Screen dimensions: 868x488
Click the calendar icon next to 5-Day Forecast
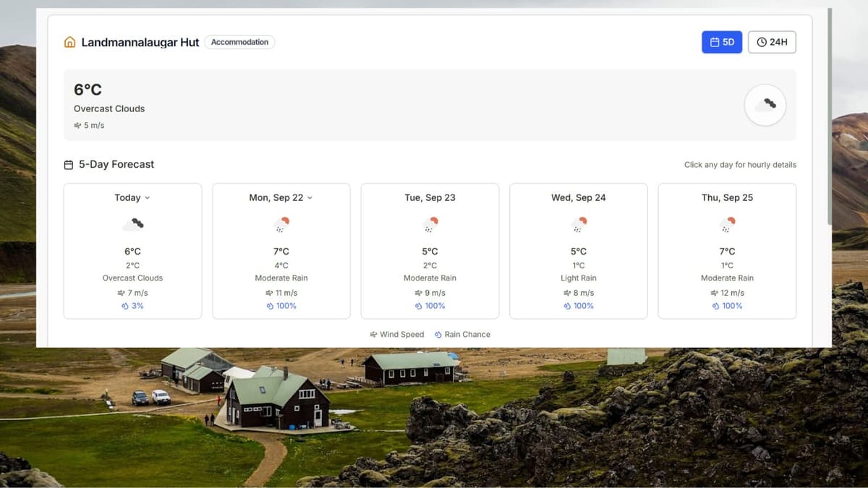pos(67,164)
